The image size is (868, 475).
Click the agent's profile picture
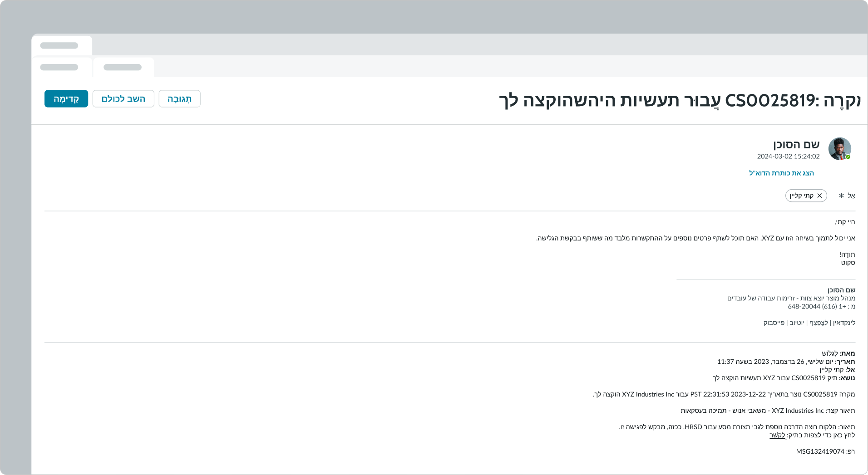(839, 149)
